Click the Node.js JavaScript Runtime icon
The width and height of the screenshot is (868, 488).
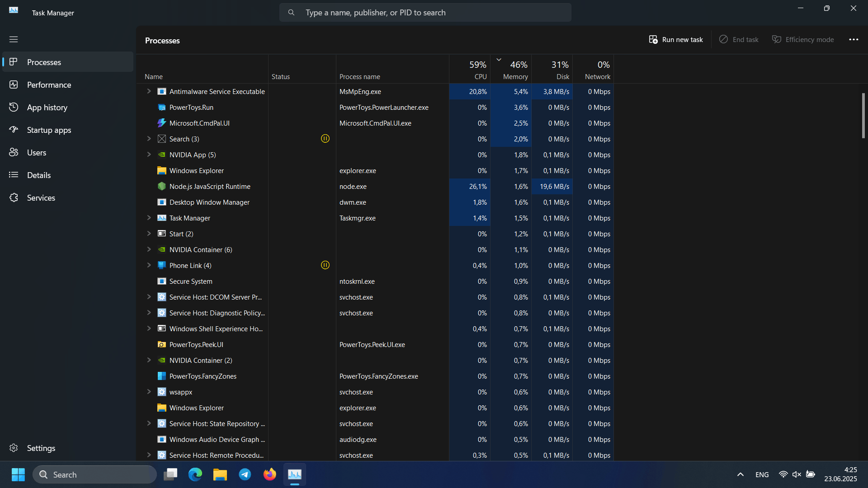pyautogui.click(x=161, y=186)
